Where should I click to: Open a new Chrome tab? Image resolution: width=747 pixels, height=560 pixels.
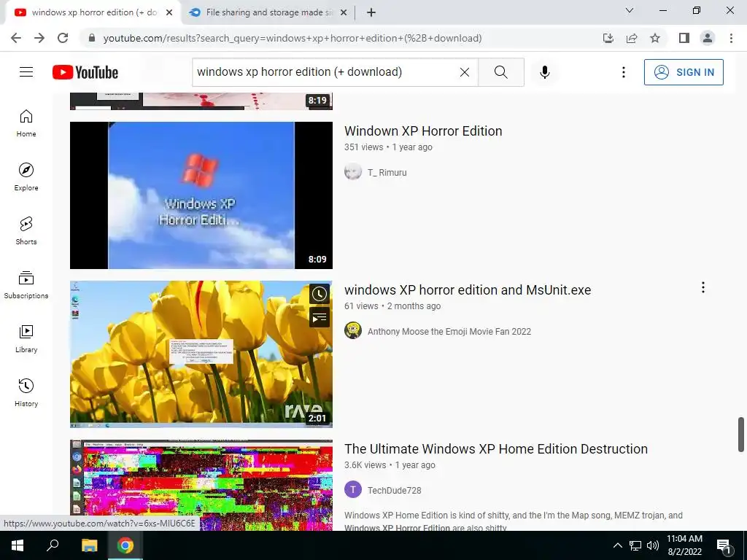pyautogui.click(x=371, y=13)
